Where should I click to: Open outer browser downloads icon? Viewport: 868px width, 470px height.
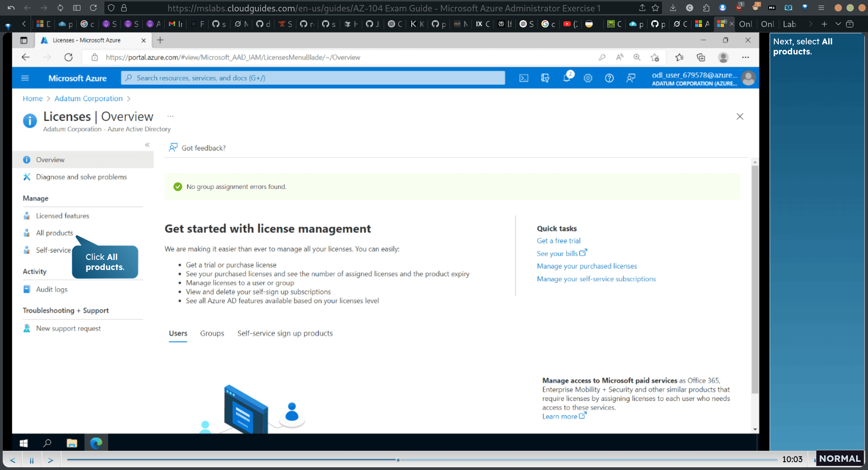[x=673, y=8]
